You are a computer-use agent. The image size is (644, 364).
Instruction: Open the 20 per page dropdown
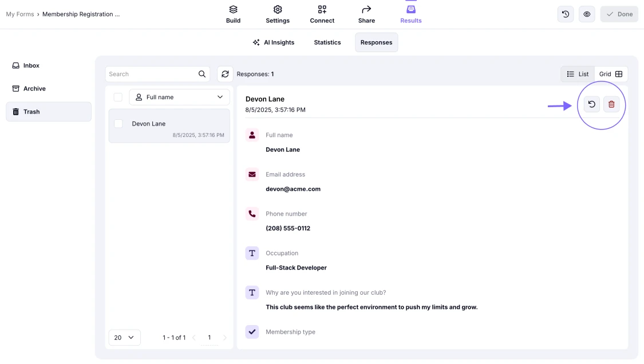coord(124,338)
